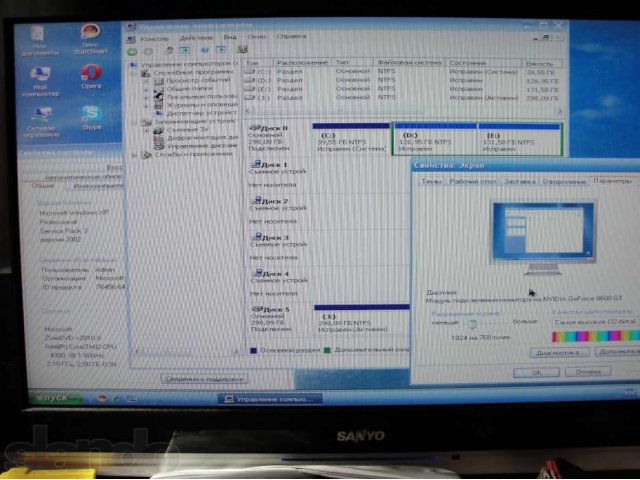Click the Opera icon in Quick Launch

pos(102,398)
